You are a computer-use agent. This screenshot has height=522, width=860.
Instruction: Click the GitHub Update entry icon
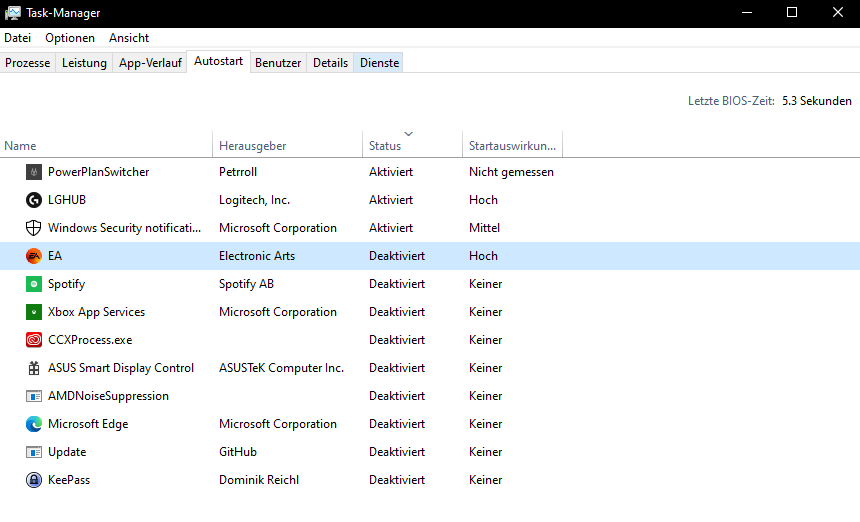coord(33,452)
